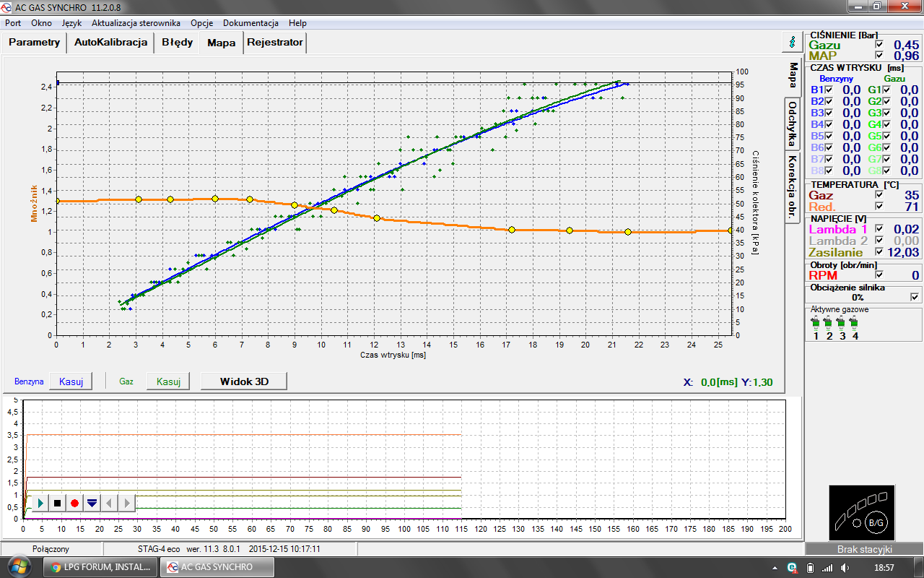924x578 pixels.
Task: Switch to the Parametry tab
Action: tap(35, 42)
